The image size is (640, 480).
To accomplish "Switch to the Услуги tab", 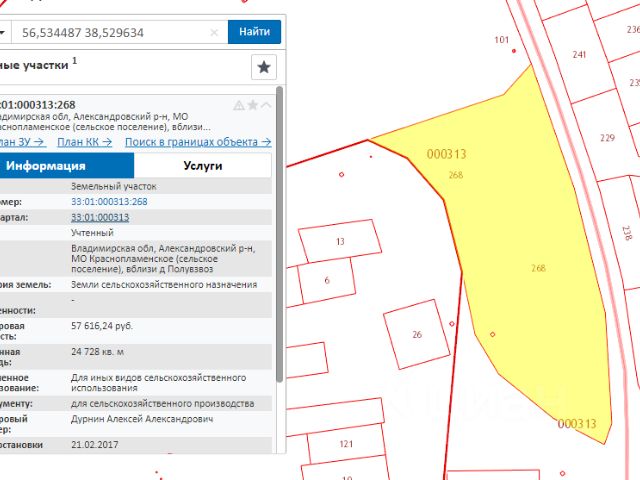I will [202, 166].
